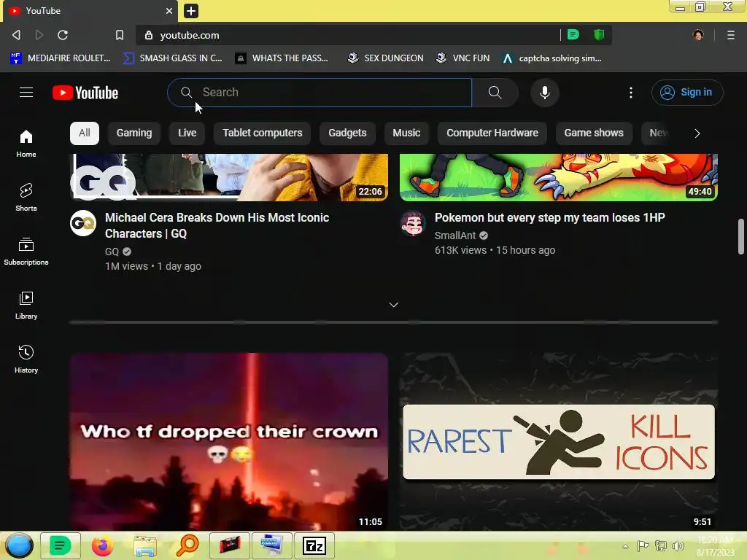Open Pokemon 49:40 video thumbnail
This screenshot has width=747, height=560.
[558, 177]
